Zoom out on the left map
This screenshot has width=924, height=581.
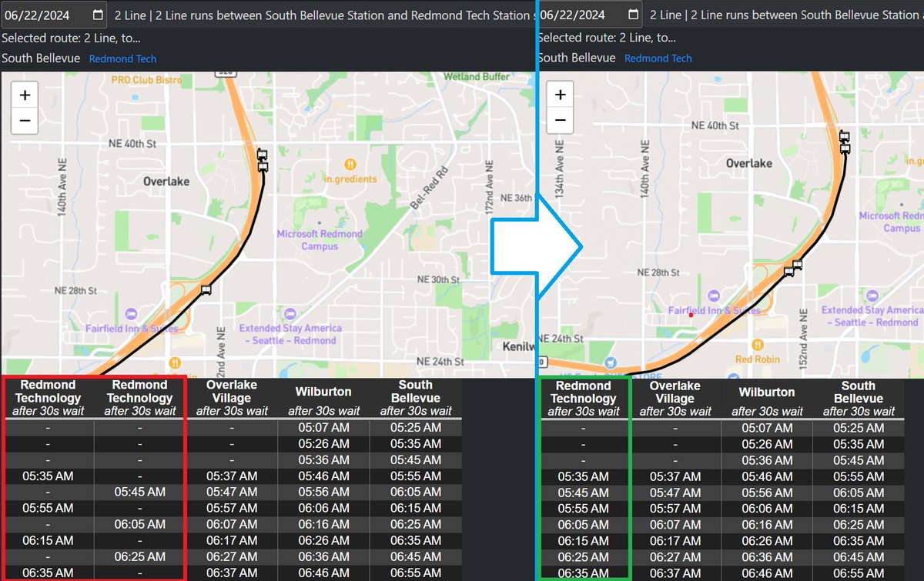point(25,121)
